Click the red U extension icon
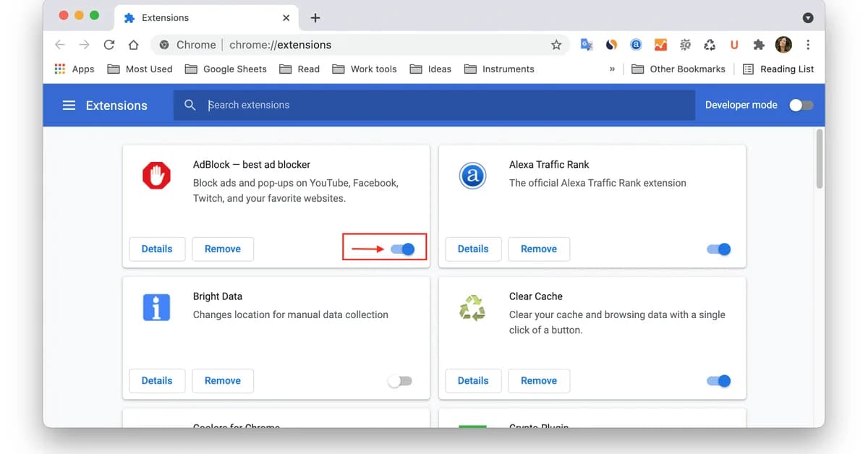Screen dimensions: 868x454 (734, 45)
